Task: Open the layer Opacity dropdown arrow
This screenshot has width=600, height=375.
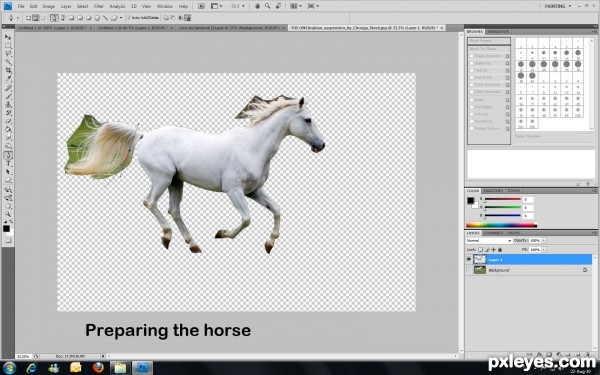Action: click(544, 240)
